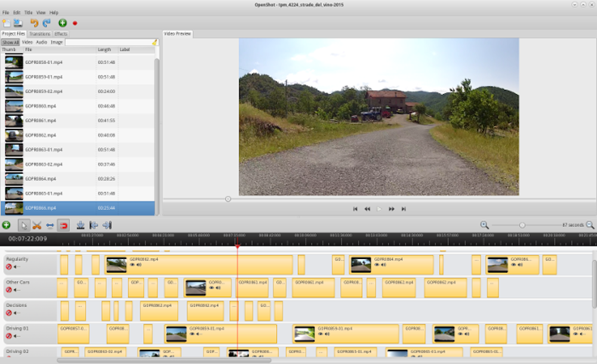Select the arrow pointer tool
Screen dimensions: 597x364
point(24,225)
